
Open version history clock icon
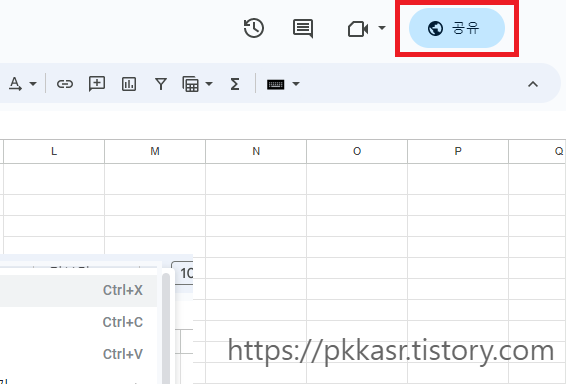tap(254, 28)
